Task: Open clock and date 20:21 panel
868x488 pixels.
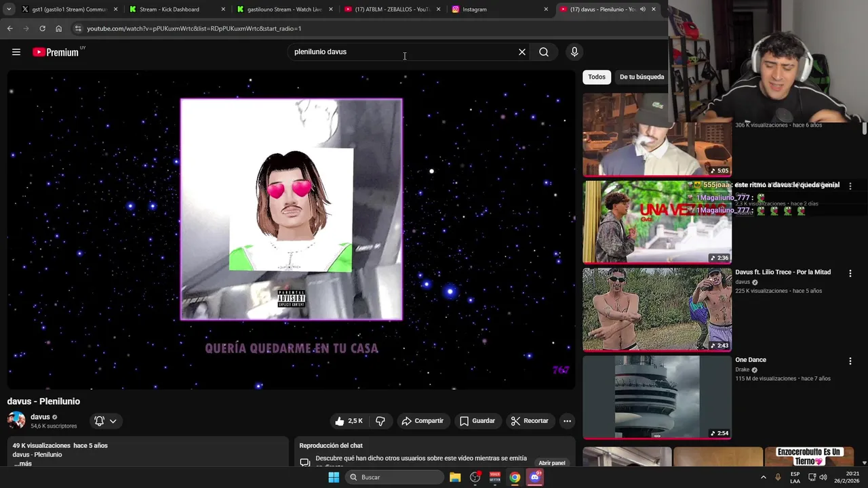Action: coord(847,477)
